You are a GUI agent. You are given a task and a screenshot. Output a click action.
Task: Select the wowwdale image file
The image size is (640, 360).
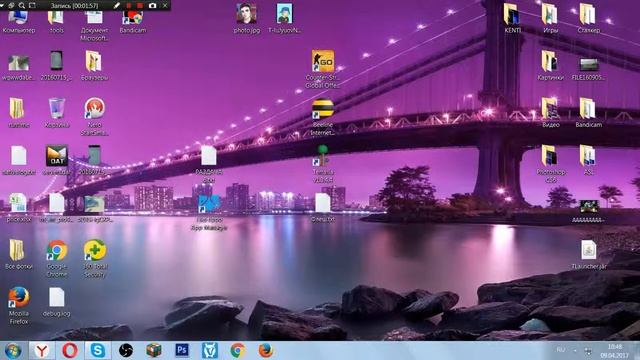pos(18,66)
